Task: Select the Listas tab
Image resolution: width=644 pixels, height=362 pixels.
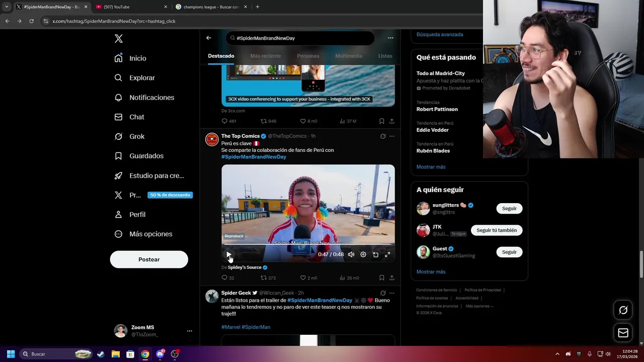Action: pos(385,56)
